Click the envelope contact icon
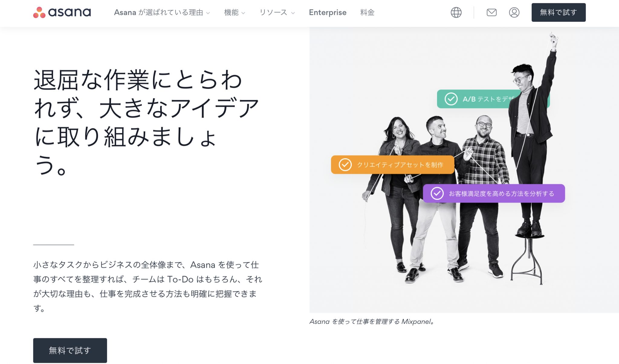This screenshot has width=619, height=364. [x=491, y=12]
